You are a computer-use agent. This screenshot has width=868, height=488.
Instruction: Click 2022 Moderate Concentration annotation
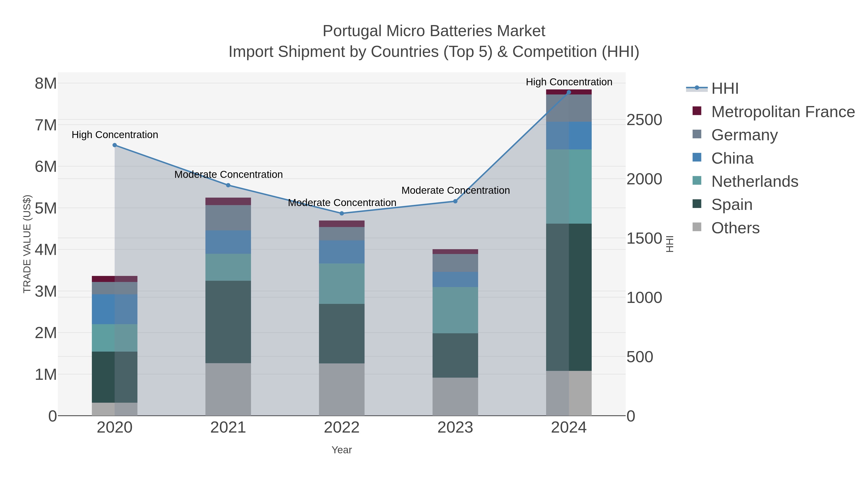pos(342,203)
